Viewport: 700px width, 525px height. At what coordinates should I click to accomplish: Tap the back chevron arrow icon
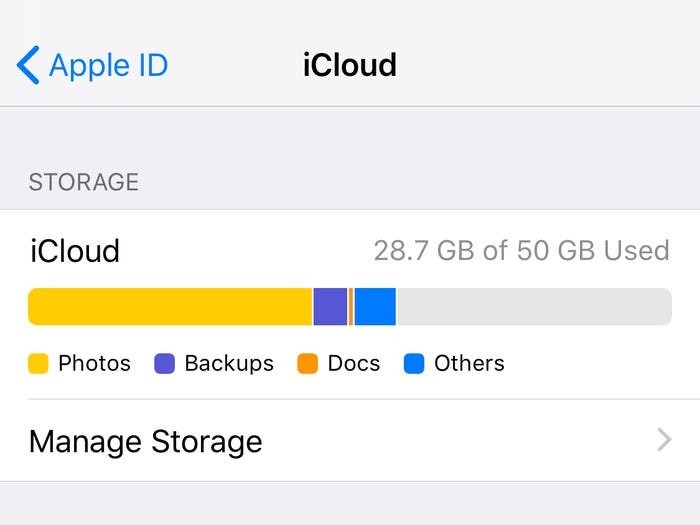point(28,65)
